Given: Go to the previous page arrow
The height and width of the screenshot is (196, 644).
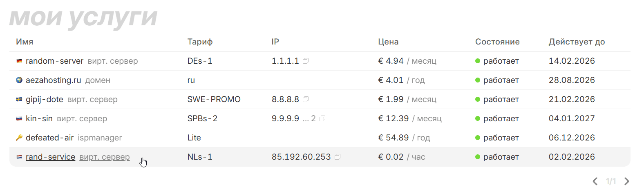Looking at the screenshot, I should tap(595, 181).
